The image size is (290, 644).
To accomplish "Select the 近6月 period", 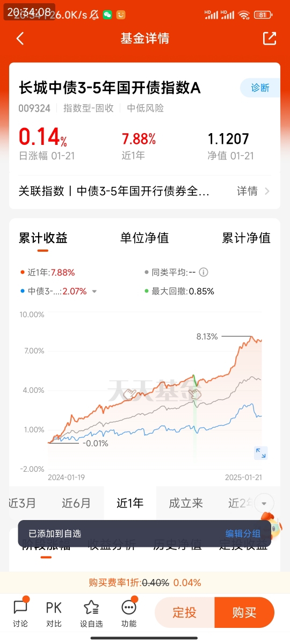I will tap(76, 503).
